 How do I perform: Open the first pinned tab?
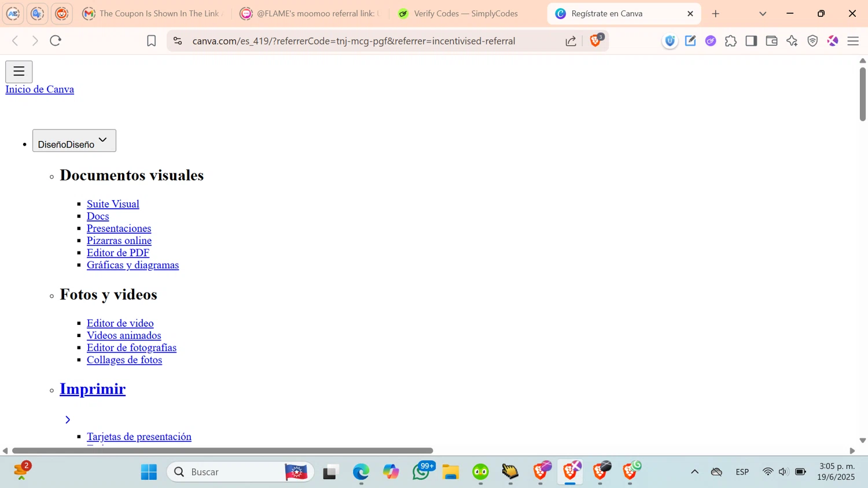pos(13,13)
